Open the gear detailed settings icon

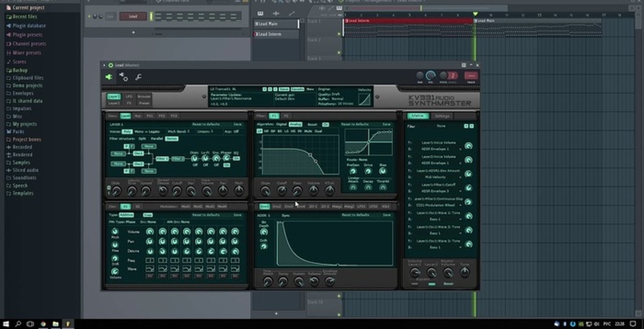click(123, 77)
